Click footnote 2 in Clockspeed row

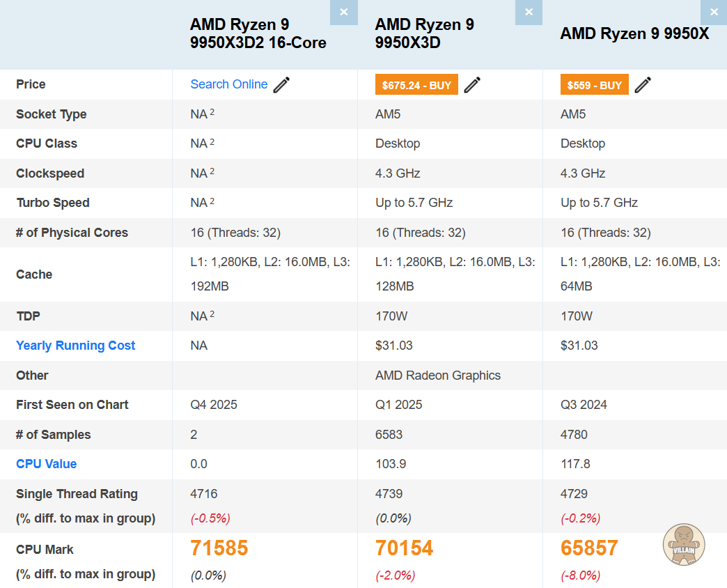point(212,171)
